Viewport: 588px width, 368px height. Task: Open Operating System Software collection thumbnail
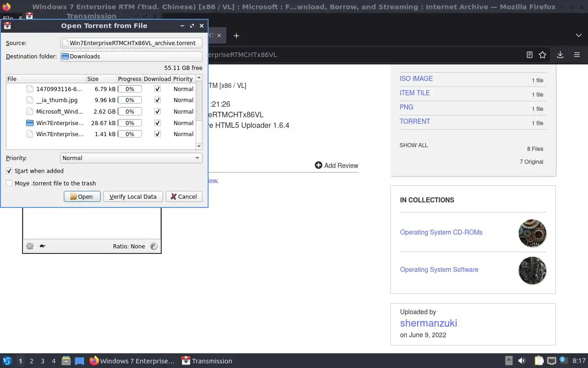532,270
